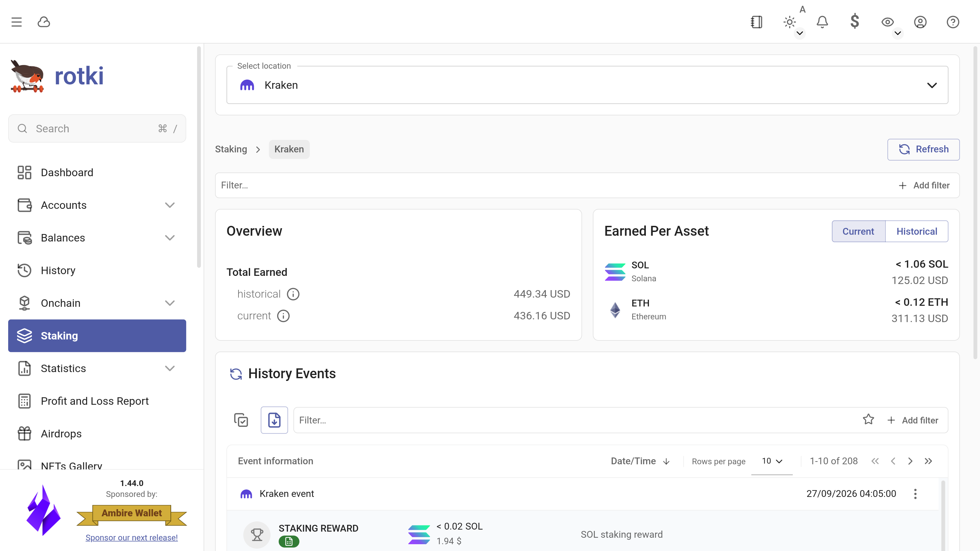Image resolution: width=980 pixels, height=551 pixels.
Task: Open Kraken event three-dot menu
Action: pyautogui.click(x=915, y=494)
